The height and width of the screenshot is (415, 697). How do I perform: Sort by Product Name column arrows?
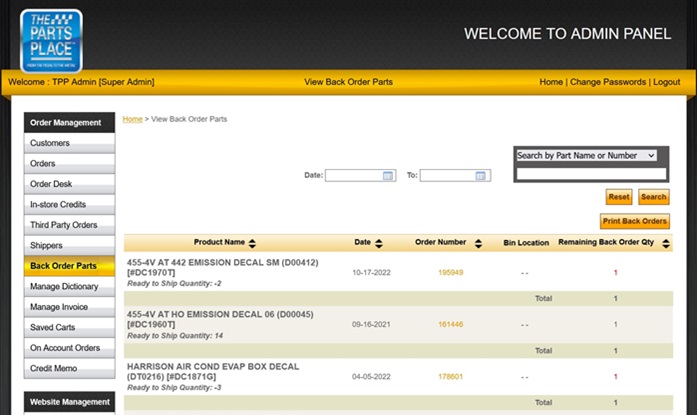252,243
